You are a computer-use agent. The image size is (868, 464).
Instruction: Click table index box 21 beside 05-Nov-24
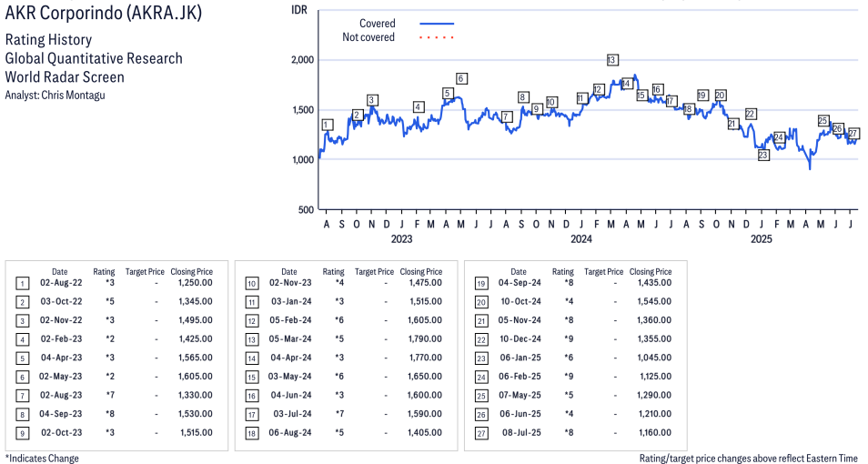pyautogui.click(x=481, y=321)
